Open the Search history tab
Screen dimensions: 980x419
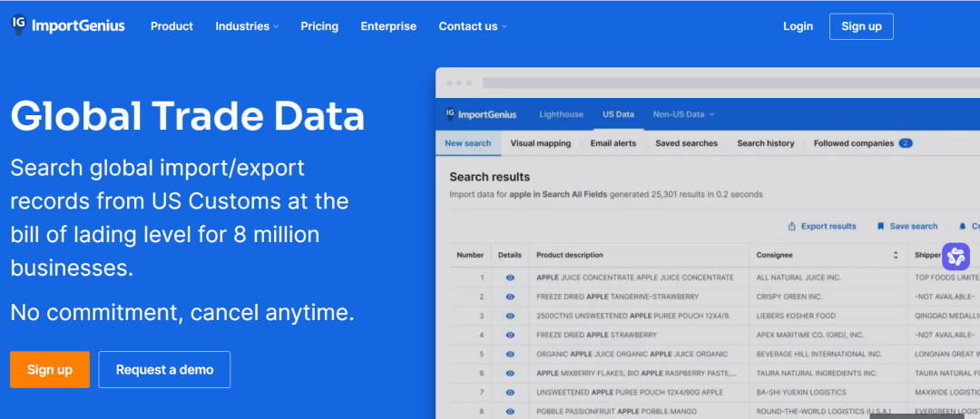766,143
